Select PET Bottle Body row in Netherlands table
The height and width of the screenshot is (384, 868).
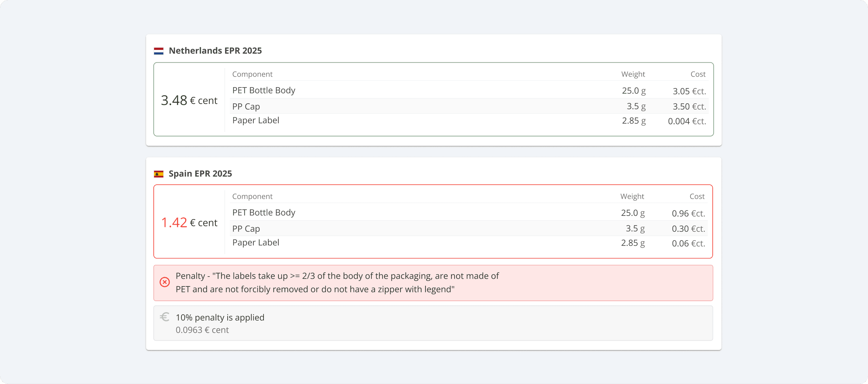pyautogui.click(x=469, y=91)
